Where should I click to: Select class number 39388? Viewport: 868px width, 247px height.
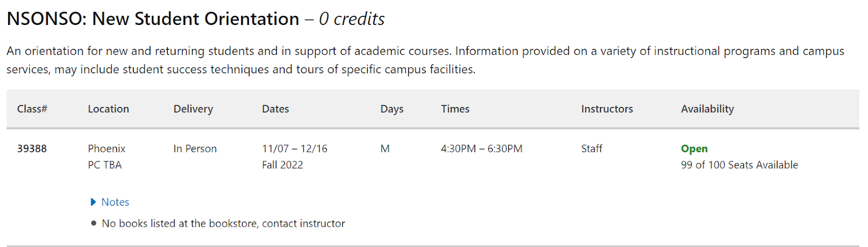tap(32, 149)
